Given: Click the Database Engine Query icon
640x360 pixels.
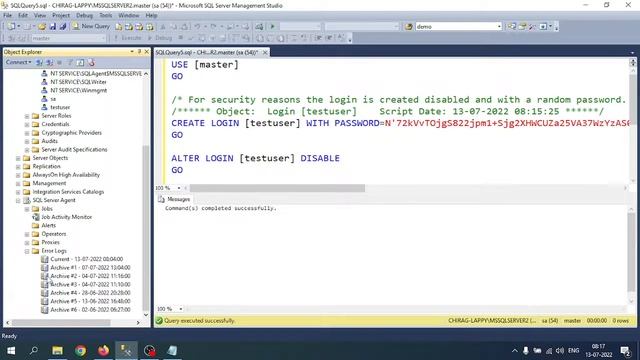Looking at the screenshot, I should [x=118, y=27].
